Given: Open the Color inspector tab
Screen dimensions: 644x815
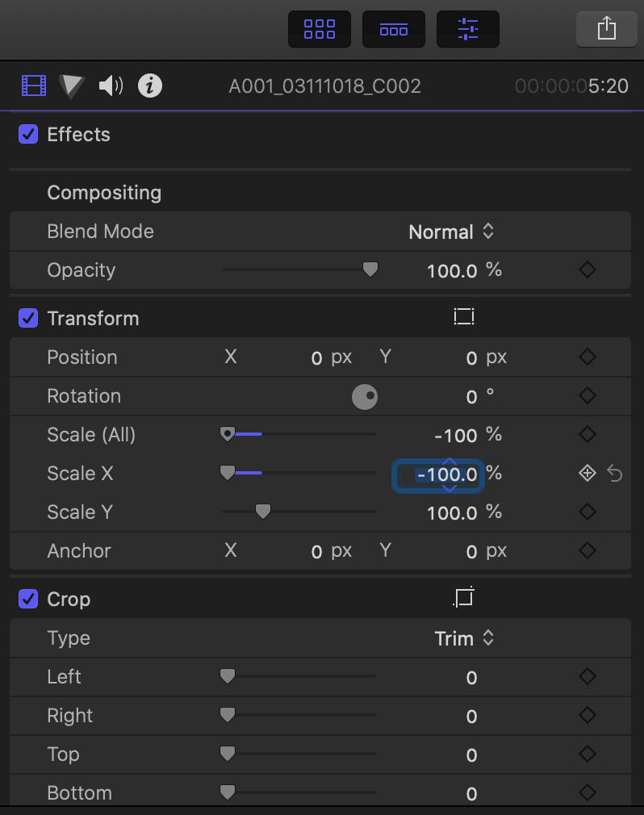Looking at the screenshot, I should pos(72,86).
